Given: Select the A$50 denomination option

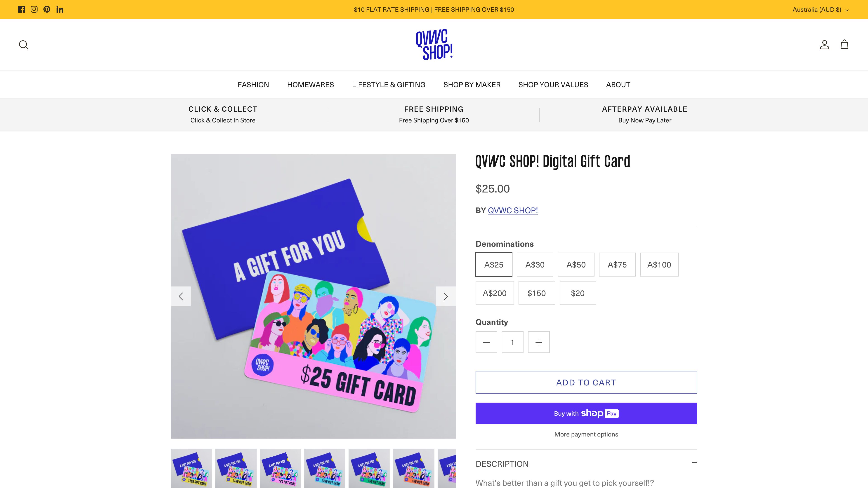Looking at the screenshot, I should pyautogui.click(x=576, y=265).
